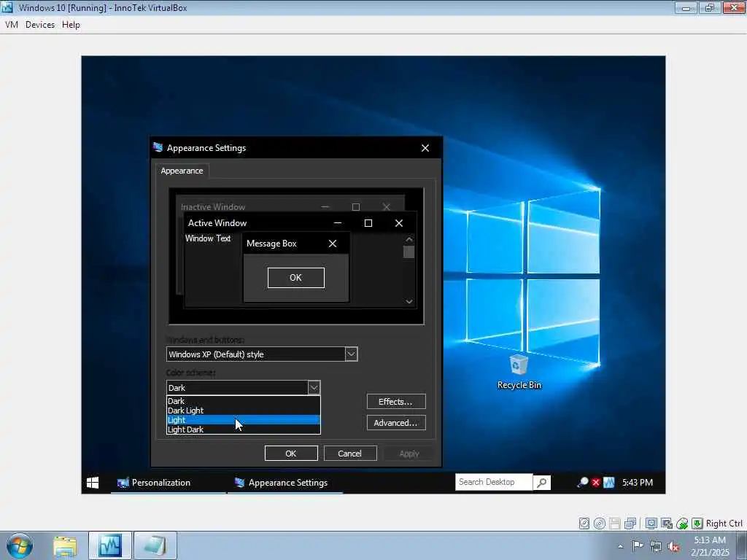The width and height of the screenshot is (747, 560).
Task: Select the Appearance tab
Action: click(x=182, y=171)
